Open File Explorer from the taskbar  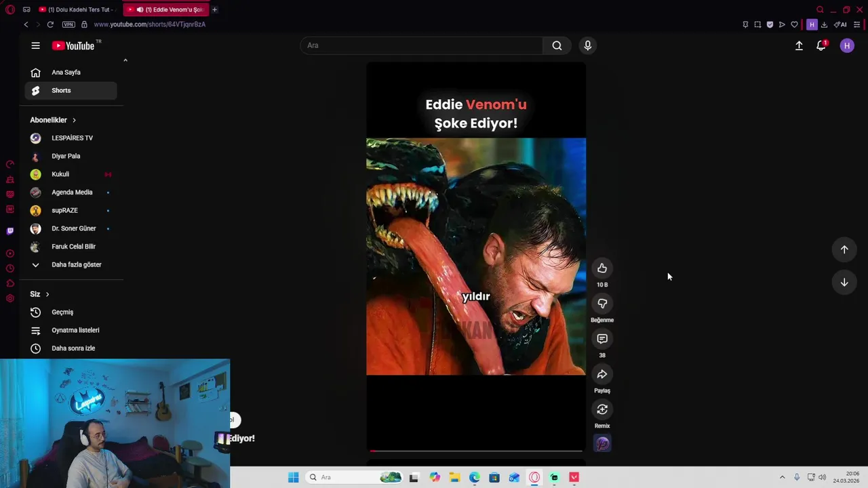pos(454,477)
